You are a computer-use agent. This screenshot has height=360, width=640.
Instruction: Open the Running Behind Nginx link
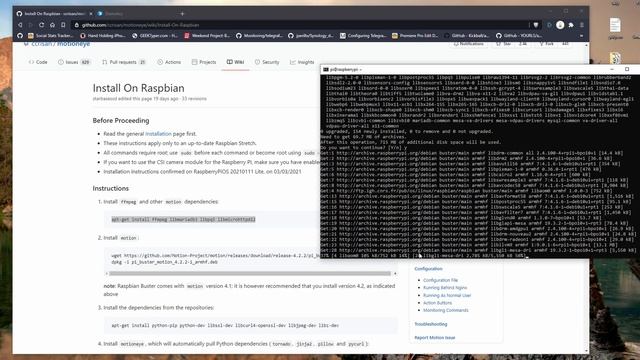point(445,287)
